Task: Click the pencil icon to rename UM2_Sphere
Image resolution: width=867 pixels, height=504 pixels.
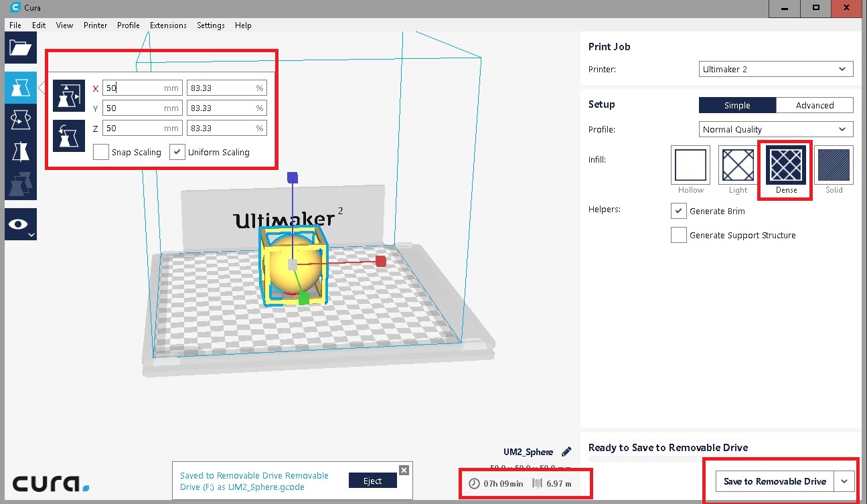Action: [x=566, y=452]
